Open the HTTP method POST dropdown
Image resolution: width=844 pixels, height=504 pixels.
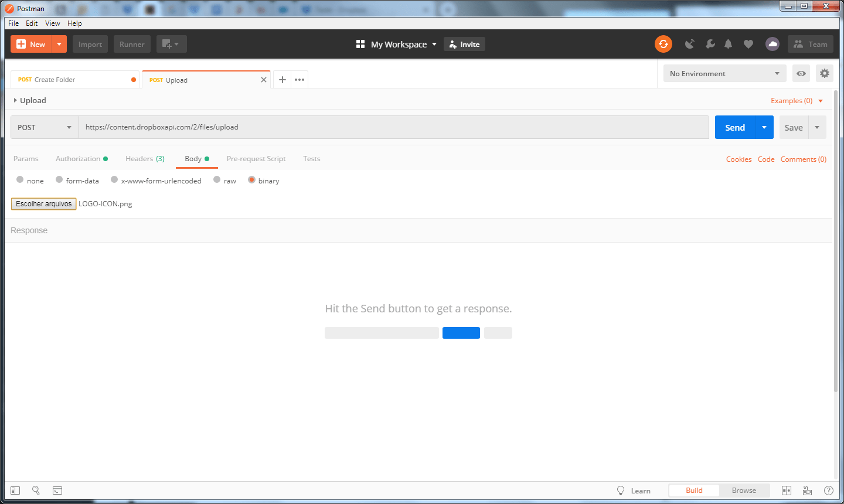click(x=45, y=127)
